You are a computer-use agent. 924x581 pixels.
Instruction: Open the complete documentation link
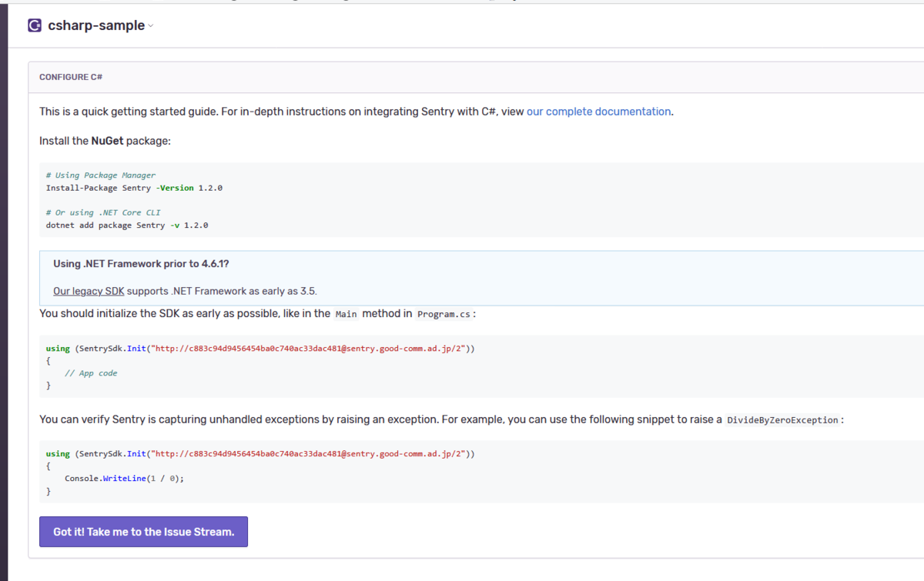(x=598, y=112)
